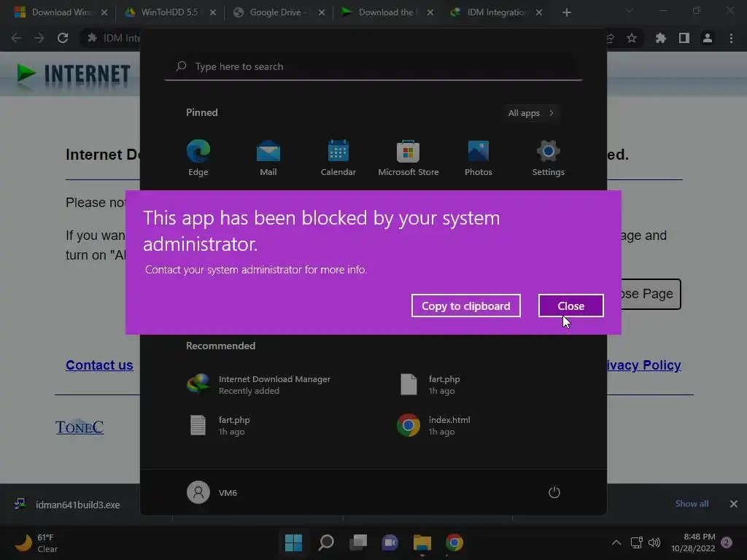This screenshot has height=560, width=747.
Task: Go back in Chrome
Action: 16,38
